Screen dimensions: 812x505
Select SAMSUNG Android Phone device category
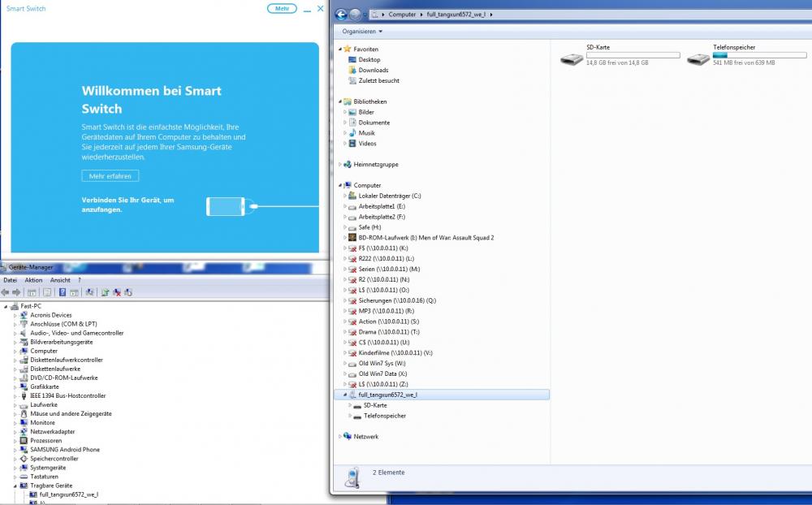pyautogui.click(x=65, y=449)
